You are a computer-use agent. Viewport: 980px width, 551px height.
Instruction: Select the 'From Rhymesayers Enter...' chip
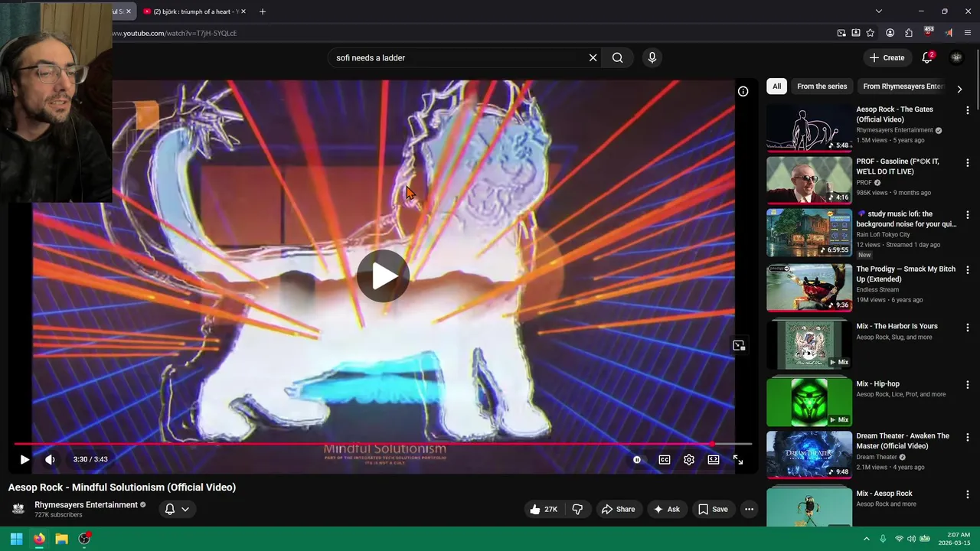[903, 86]
